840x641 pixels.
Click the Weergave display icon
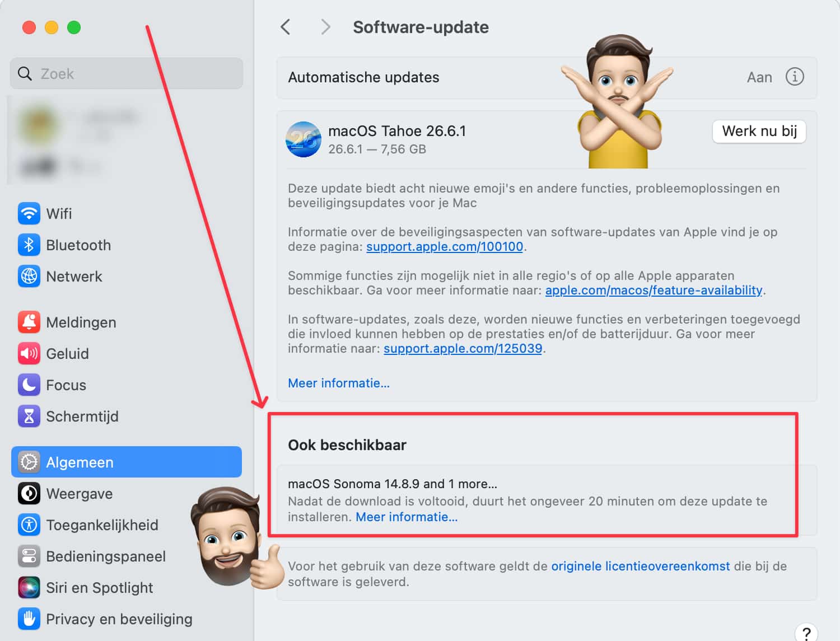pyautogui.click(x=29, y=493)
